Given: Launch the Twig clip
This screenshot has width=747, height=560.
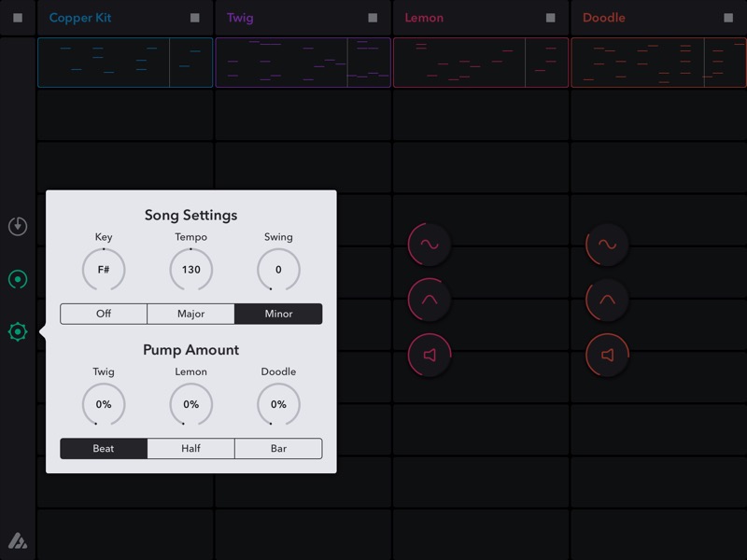Looking at the screenshot, I should (303, 63).
